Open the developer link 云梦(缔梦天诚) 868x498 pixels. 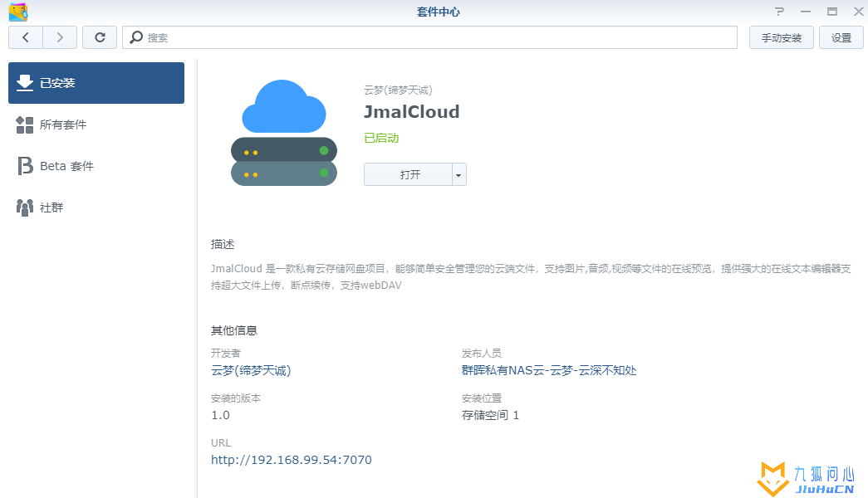[251, 370]
